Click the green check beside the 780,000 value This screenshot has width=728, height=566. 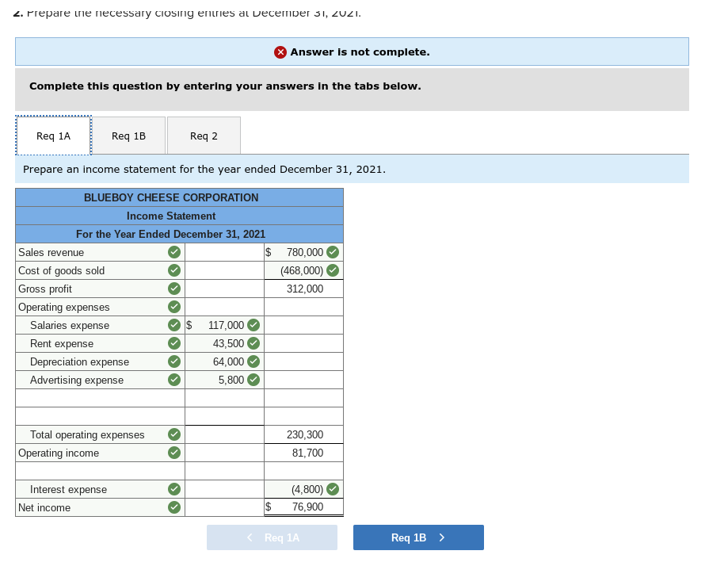pyautogui.click(x=333, y=252)
